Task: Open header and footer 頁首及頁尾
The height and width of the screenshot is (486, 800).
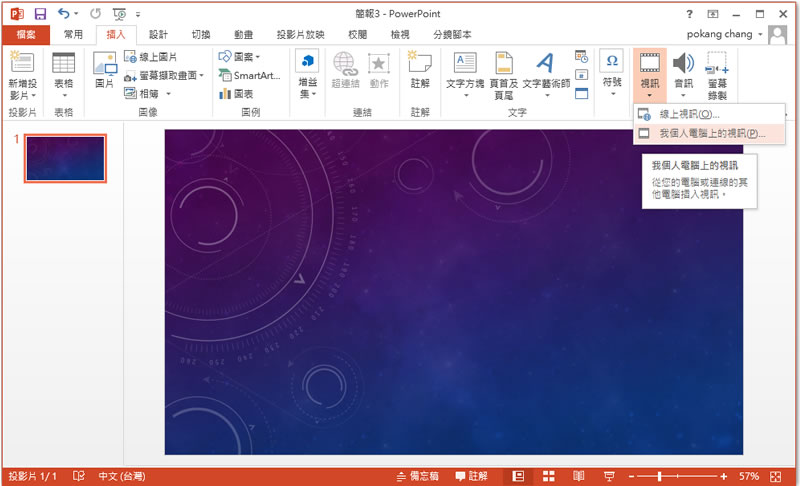Action: (504, 75)
